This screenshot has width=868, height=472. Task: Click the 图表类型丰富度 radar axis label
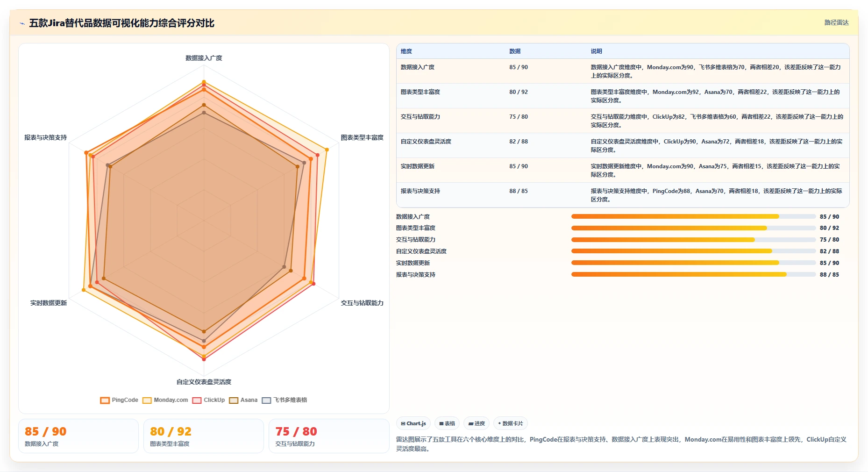point(362,137)
